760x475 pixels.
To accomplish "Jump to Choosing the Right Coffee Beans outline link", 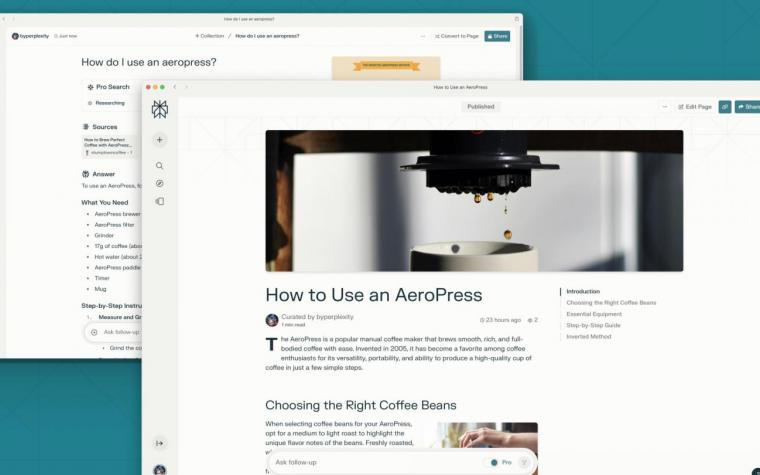I will [611, 302].
